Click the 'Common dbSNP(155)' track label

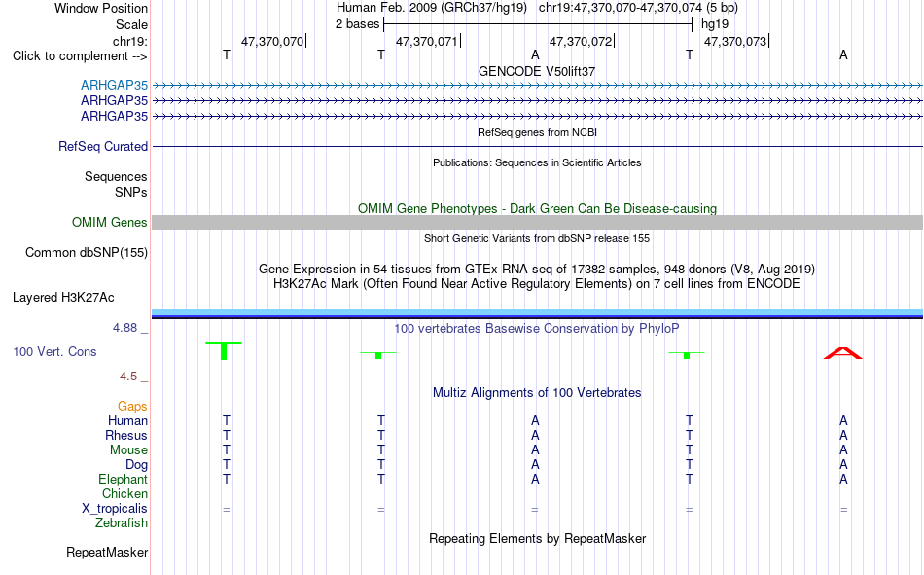pyautogui.click(x=87, y=252)
